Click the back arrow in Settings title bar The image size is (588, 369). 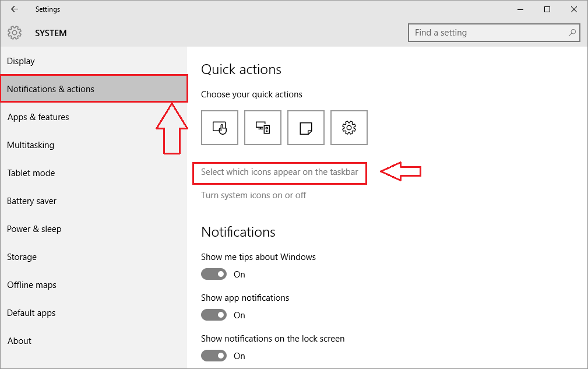point(15,9)
